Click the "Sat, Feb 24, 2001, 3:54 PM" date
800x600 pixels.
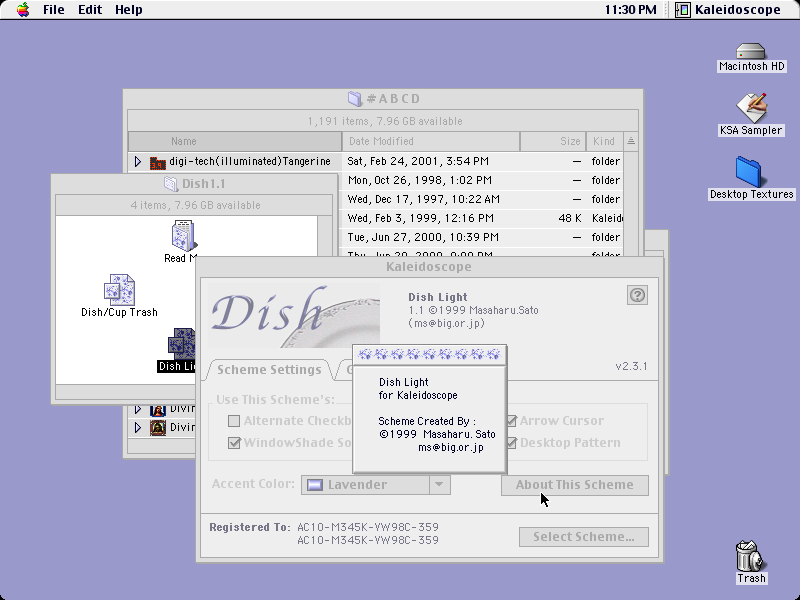pyautogui.click(x=418, y=161)
